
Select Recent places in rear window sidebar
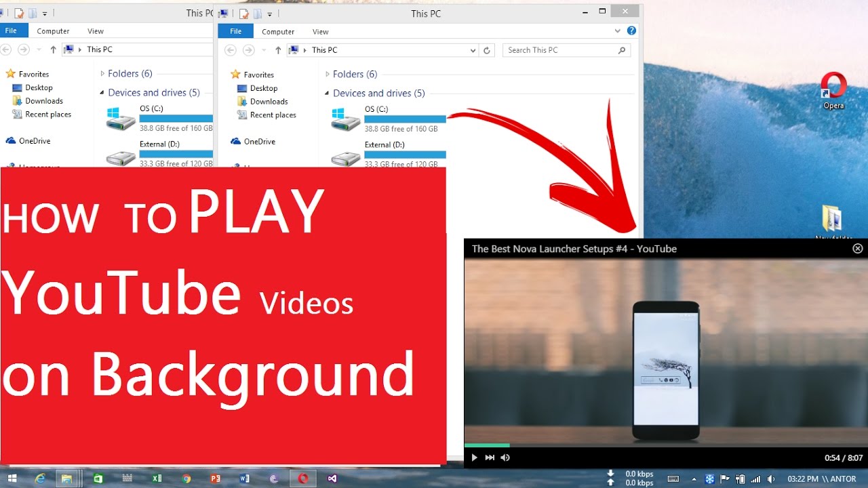click(41, 115)
